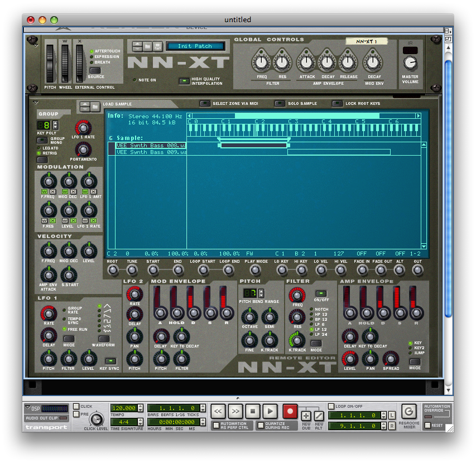This screenshot has height=463, width=476.
Task: Toggle the Loop On/Off checkbox
Action: pos(331,406)
